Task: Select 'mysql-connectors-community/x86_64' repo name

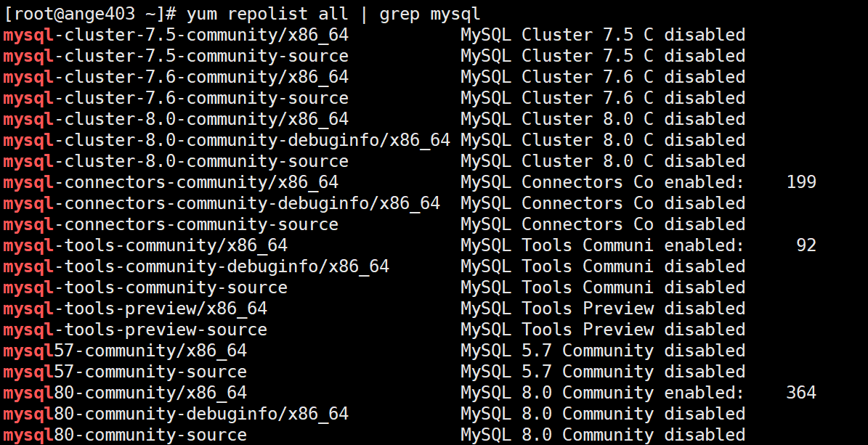Action: tap(171, 183)
